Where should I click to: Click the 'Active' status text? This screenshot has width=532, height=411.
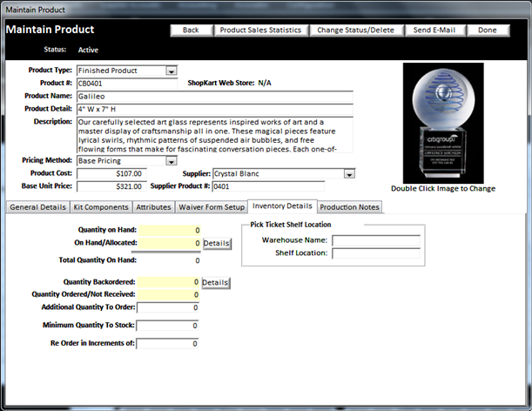(88, 50)
